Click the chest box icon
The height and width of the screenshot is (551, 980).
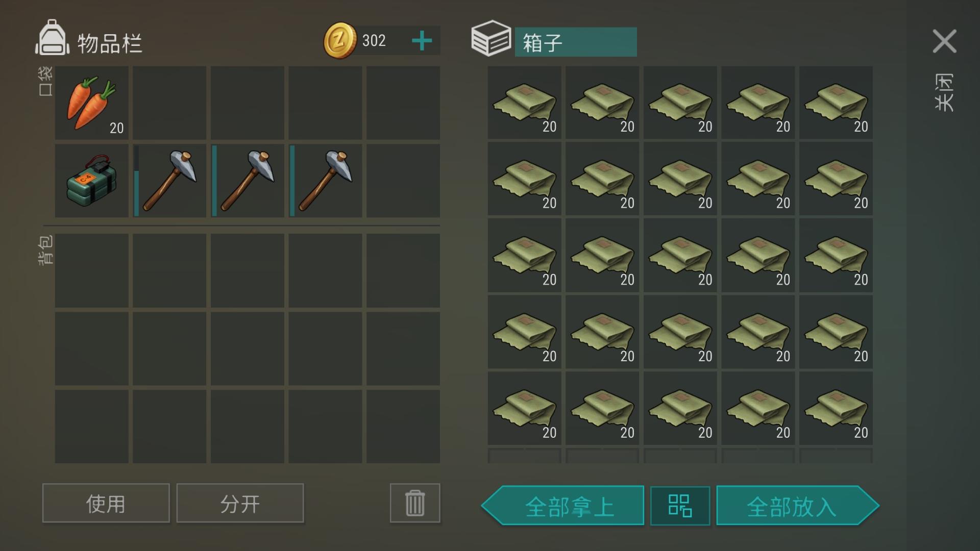click(491, 38)
